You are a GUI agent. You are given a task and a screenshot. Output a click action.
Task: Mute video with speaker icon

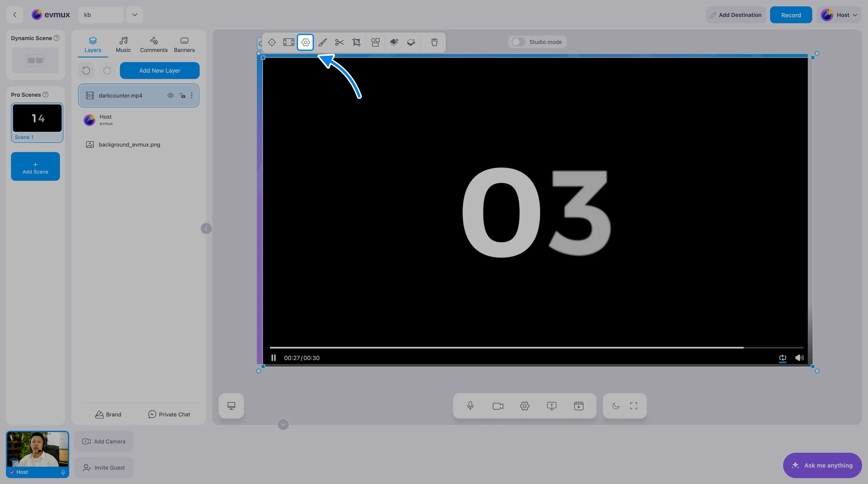click(799, 358)
